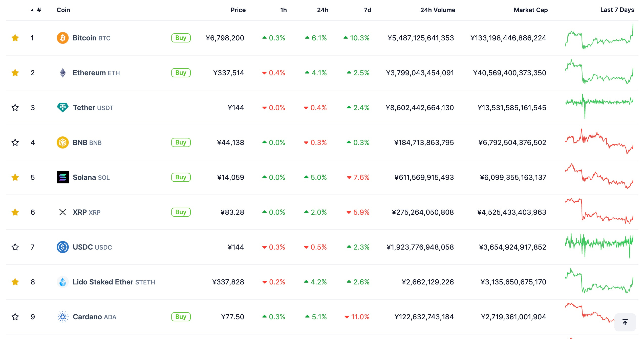
Task: Click the Solana logo icon
Action: (x=63, y=177)
